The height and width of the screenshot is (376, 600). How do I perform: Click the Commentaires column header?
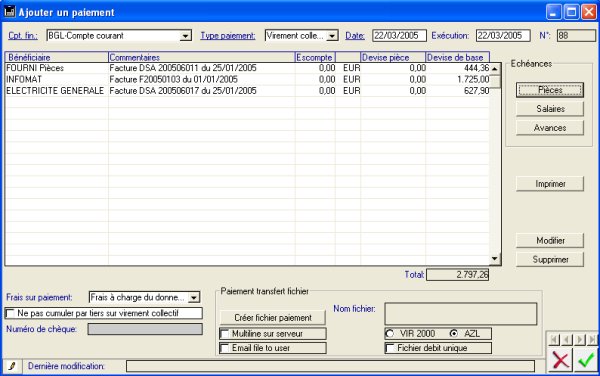202,57
